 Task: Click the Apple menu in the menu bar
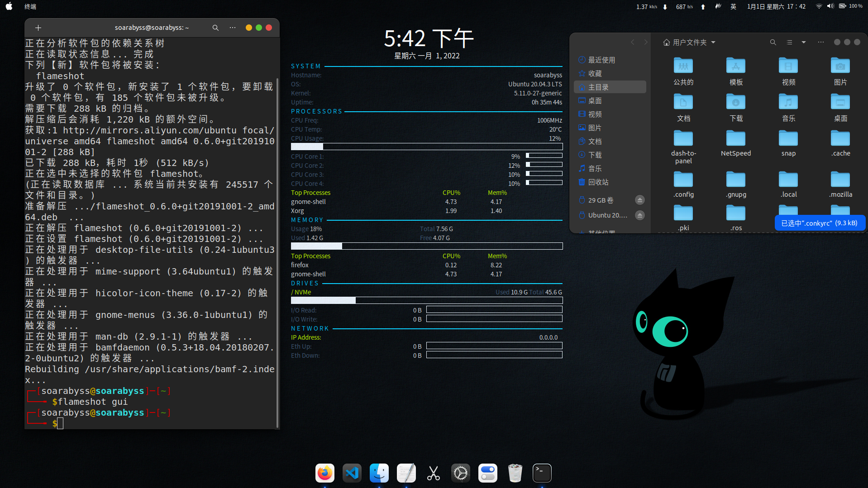[9, 6]
